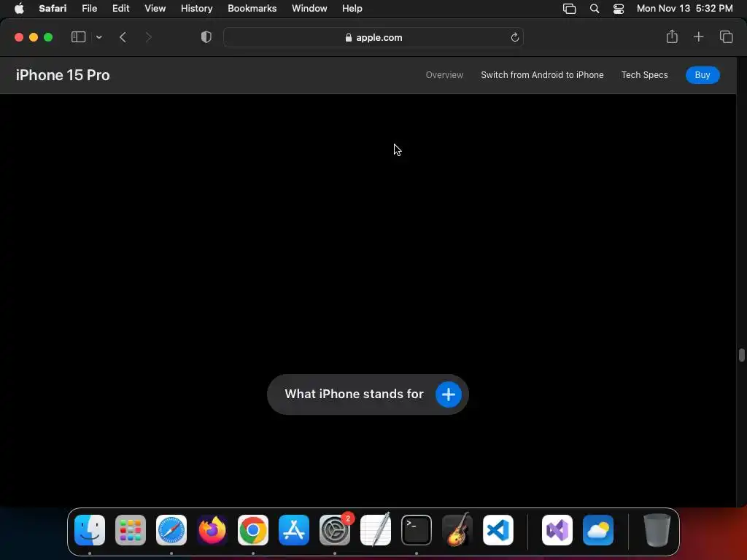Expand What iPhone stands for
Image resolution: width=747 pixels, height=560 pixels.
(x=368, y=394)
